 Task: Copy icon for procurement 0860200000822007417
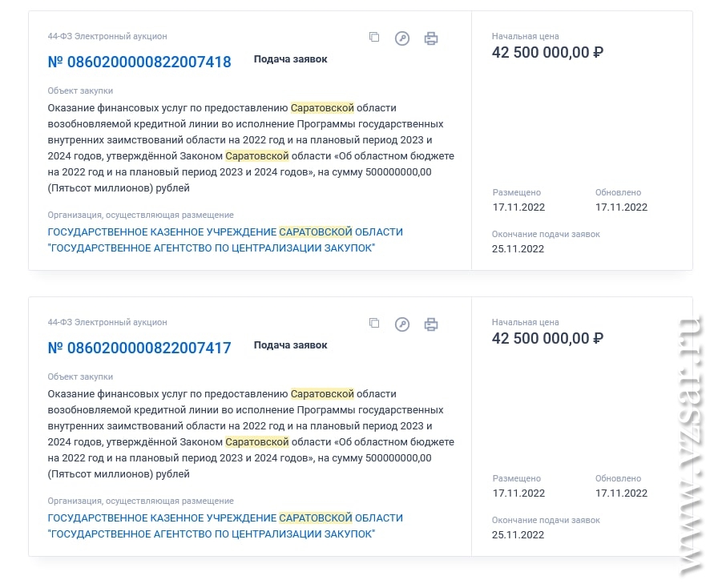tap(374, 323)
